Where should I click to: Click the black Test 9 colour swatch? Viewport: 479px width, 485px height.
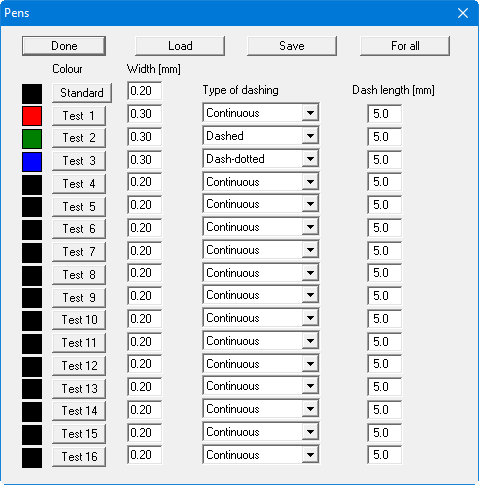click(x=32, y=298)
